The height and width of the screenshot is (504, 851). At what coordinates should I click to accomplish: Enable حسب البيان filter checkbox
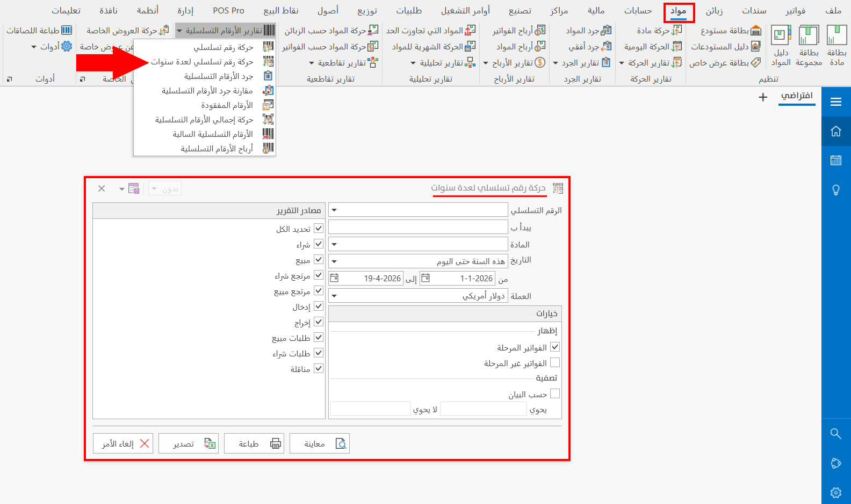tap(555, 393)
